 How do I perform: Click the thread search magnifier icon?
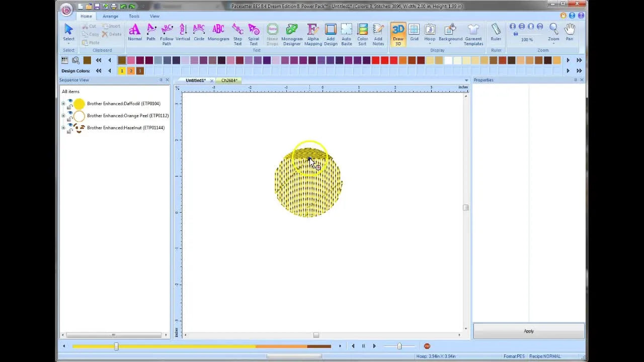76,60
